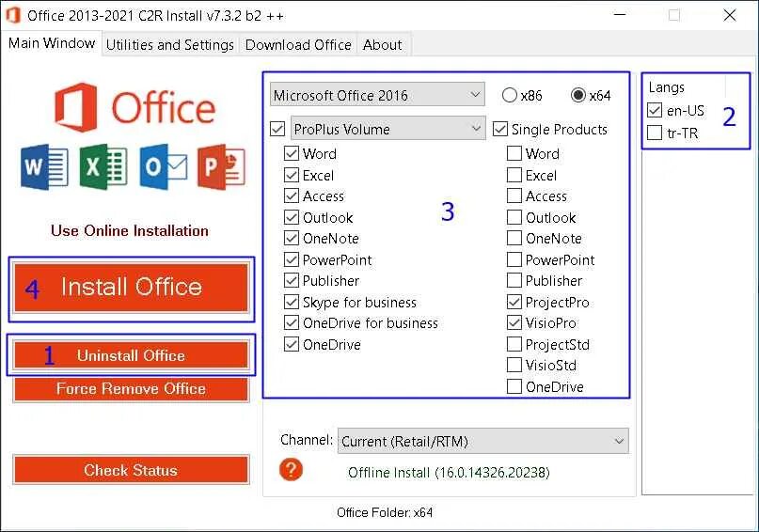
Task: Click the Excel app icon
Action: coord(103,167)
